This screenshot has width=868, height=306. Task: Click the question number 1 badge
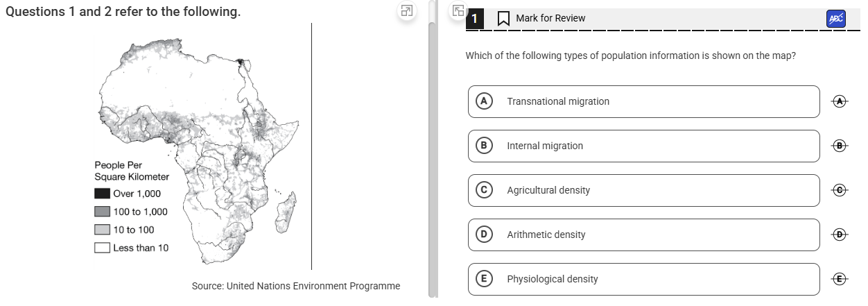474,19
